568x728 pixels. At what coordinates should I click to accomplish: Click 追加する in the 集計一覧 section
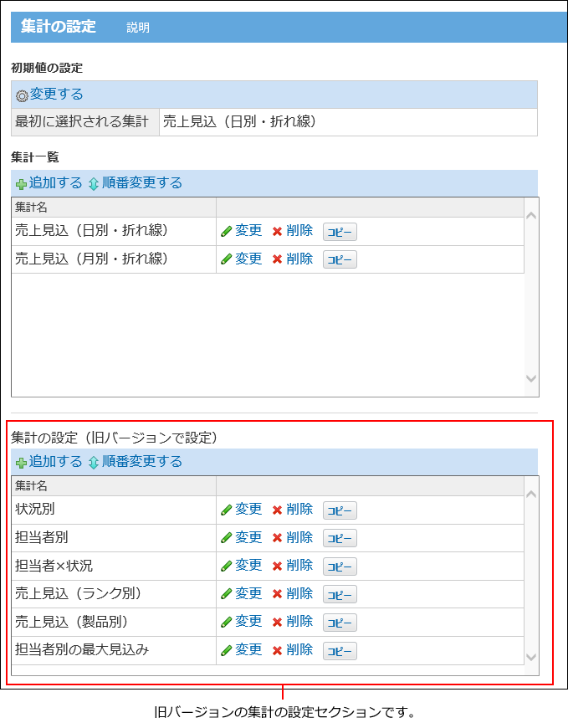(x=55, y=183)
